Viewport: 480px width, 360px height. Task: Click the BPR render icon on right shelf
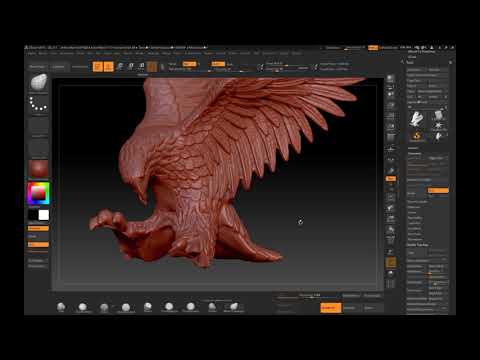[390, 79]
